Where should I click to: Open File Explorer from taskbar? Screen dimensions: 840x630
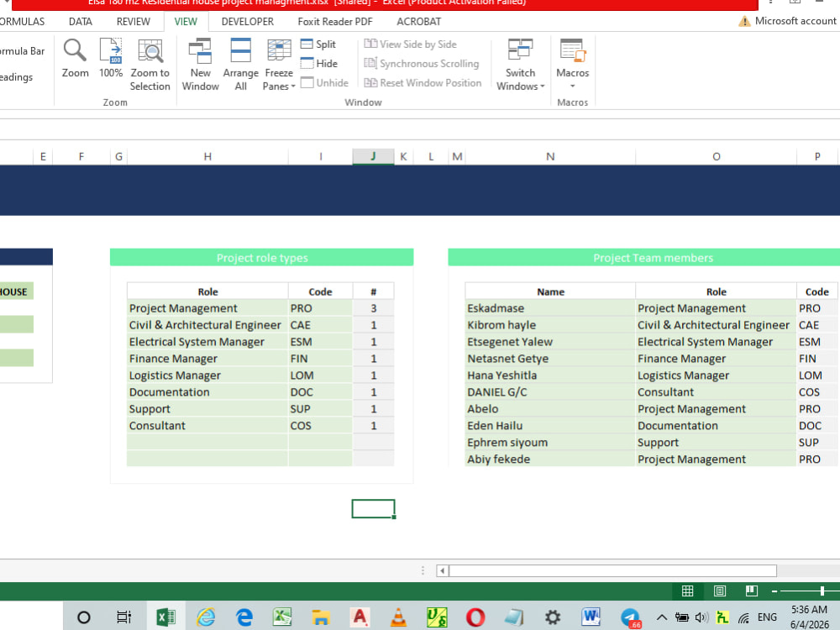pyautogui.click(x=320, y=617)
